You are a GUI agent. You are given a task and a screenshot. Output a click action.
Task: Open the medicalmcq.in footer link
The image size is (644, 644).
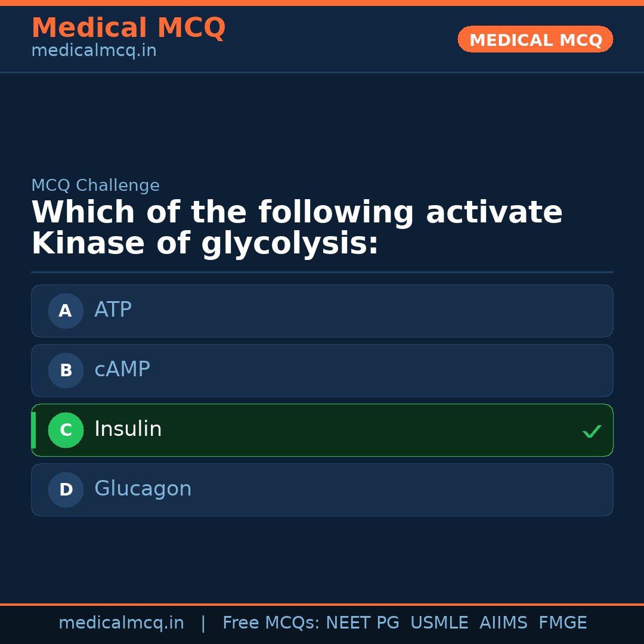pyautogui.click(x=122, y=623)
